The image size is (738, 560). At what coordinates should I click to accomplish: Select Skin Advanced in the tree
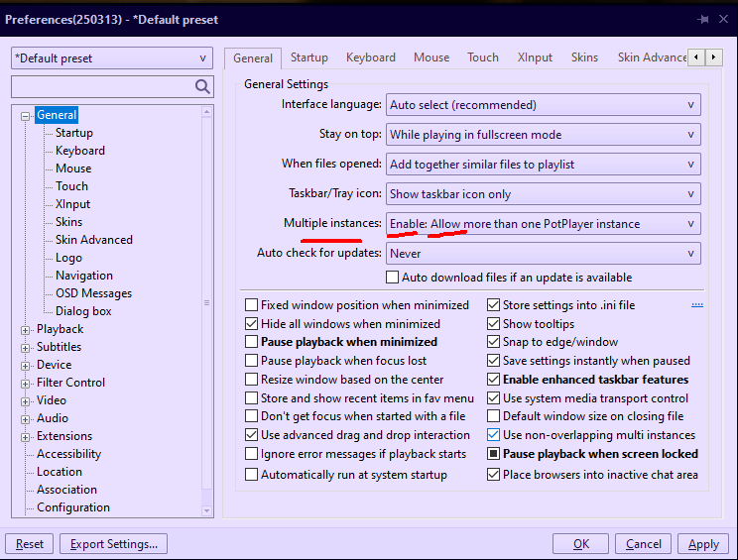coord(94,240)
